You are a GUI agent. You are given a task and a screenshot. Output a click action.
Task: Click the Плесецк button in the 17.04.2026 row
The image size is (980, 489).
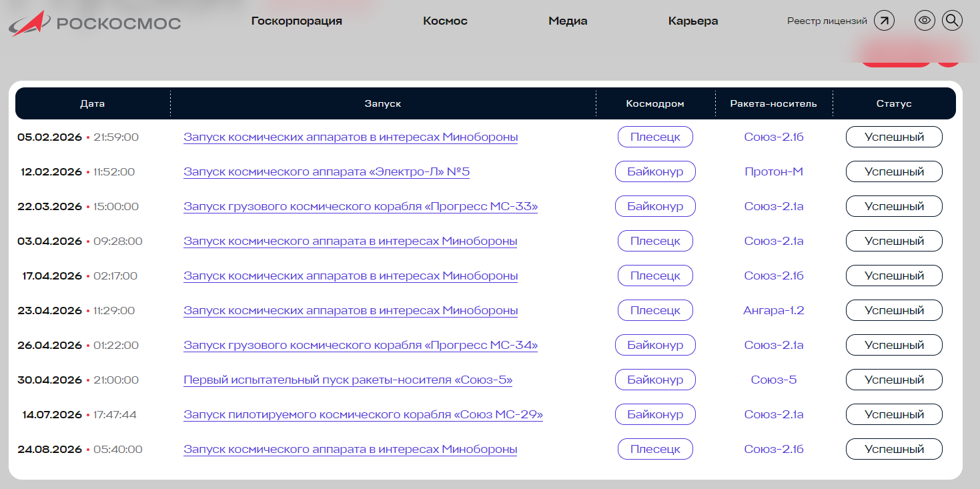[x=655, y=276]
